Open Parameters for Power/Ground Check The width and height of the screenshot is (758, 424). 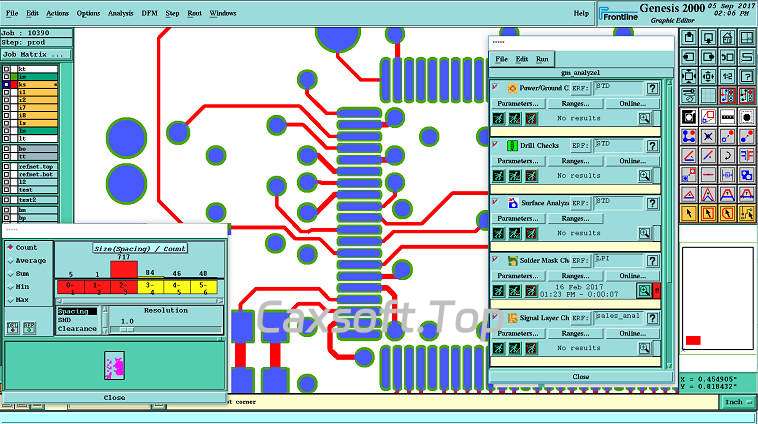518,103
